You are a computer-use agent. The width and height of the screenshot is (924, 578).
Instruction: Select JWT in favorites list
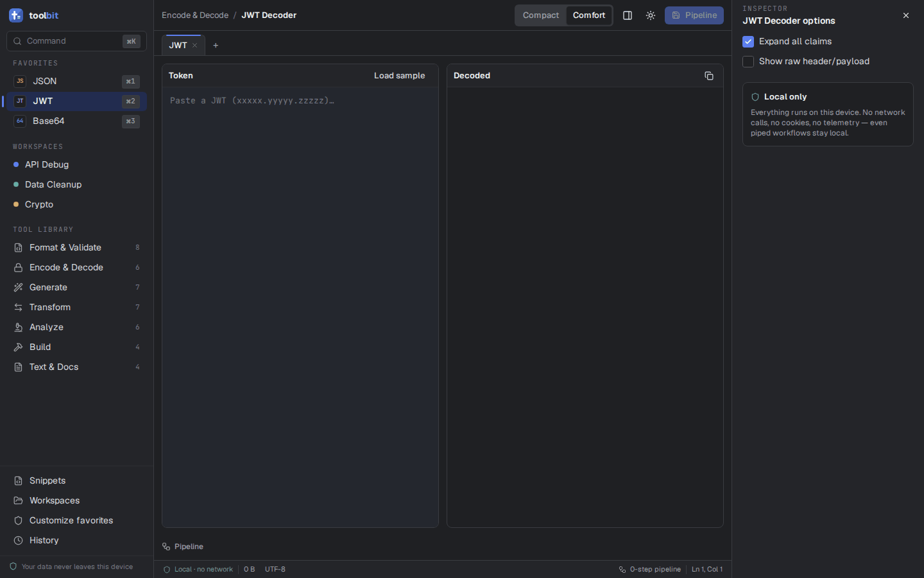76,101
